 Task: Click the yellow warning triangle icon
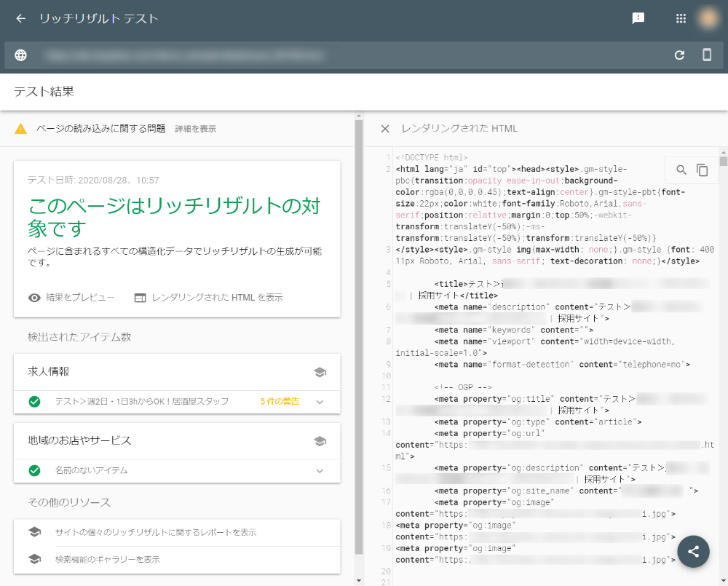tap(20, 129)
